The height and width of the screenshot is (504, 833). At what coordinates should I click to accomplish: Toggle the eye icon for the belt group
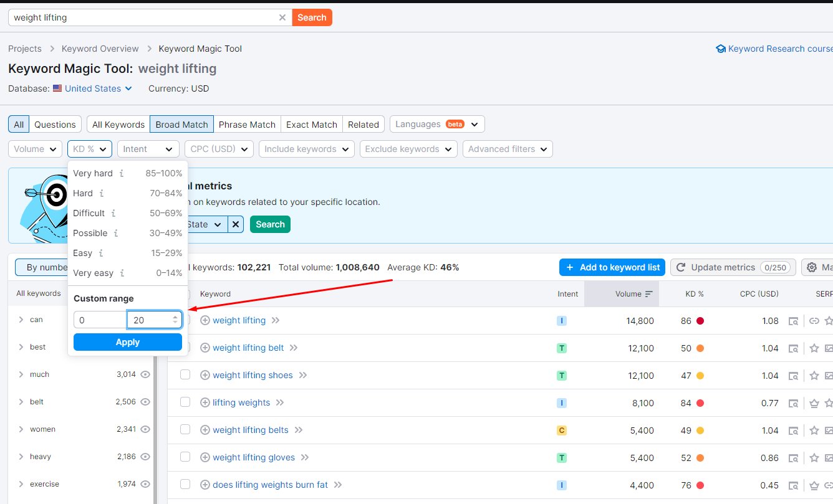145,402
